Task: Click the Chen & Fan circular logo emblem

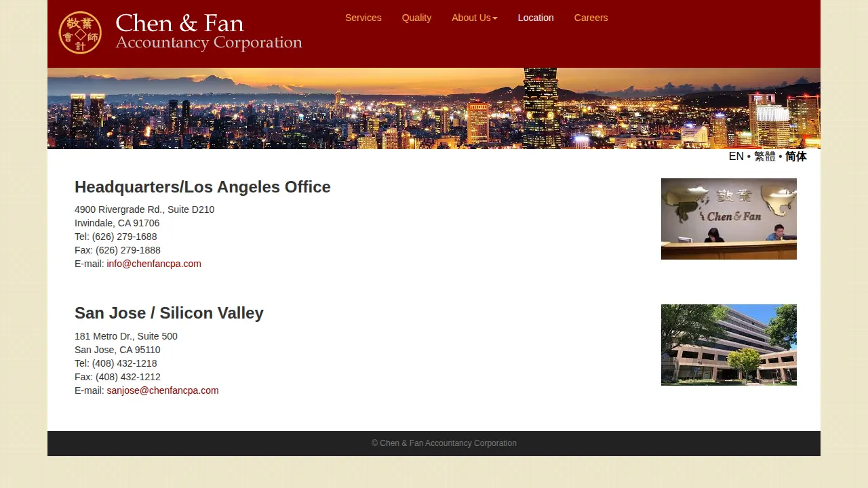Action: point(80,33)
